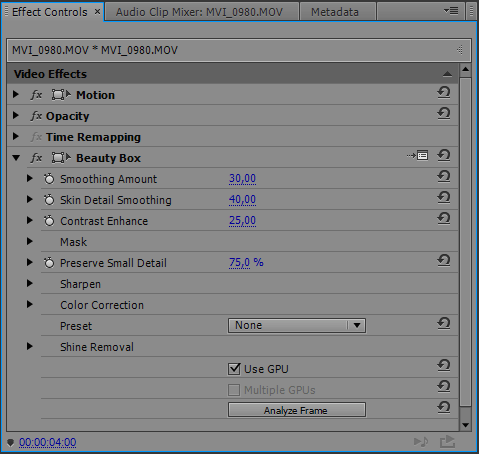Viewport: 479px width, 454px height.
Task: Toggle animation stopwatch for Preserve Small Detail
Action: click(x=49, y=263)
